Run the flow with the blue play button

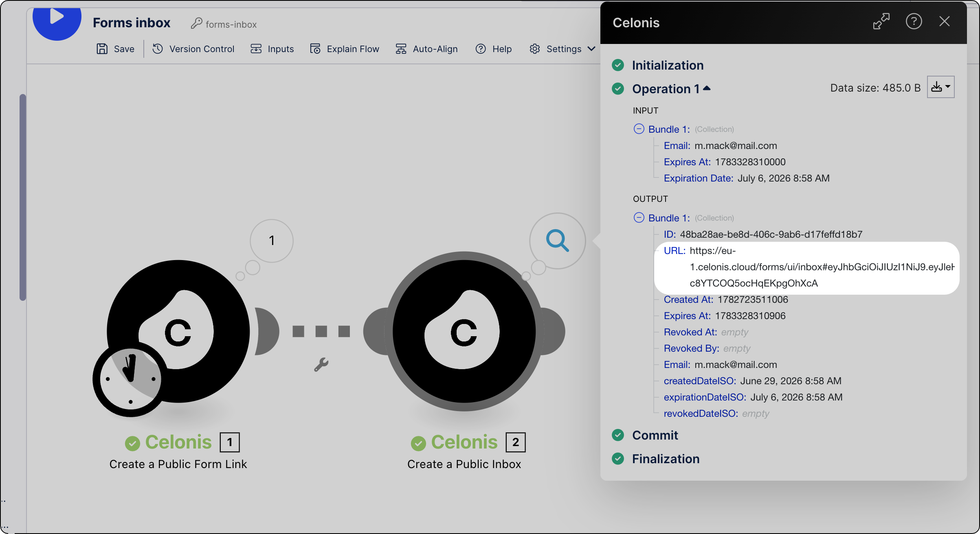[57, 20]
